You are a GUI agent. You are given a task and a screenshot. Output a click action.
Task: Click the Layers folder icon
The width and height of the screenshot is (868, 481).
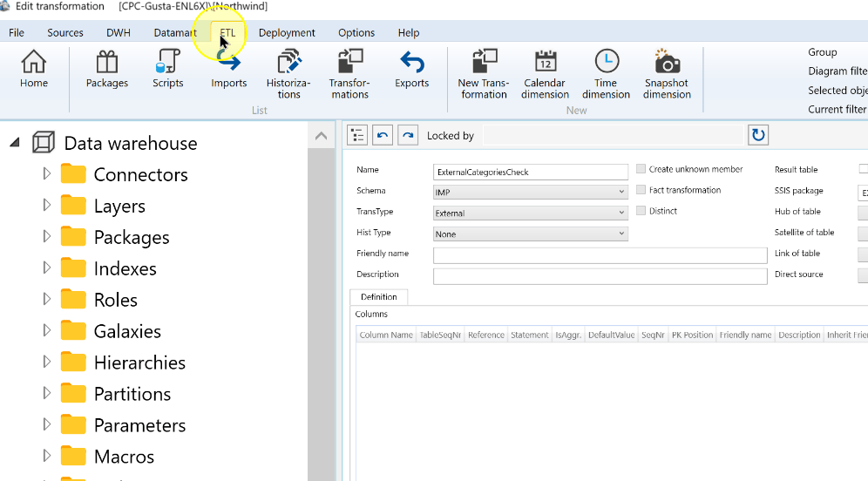click(x=73, y=206)
